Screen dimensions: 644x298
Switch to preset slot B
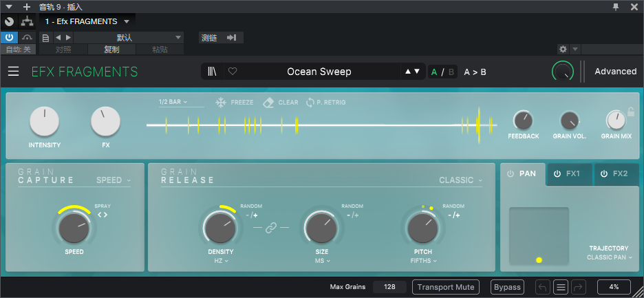pyautogui.click(x=451, y=72)
